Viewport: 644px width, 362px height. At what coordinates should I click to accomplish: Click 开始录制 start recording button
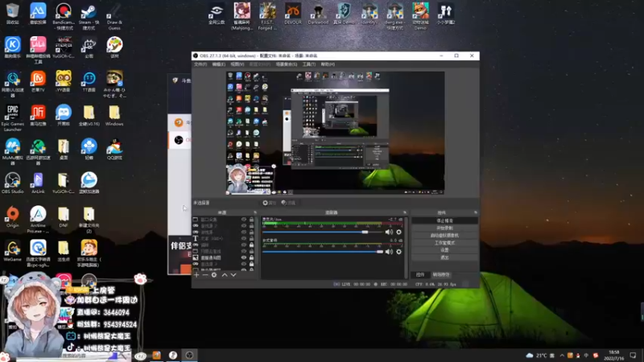[x=444, y=228]
